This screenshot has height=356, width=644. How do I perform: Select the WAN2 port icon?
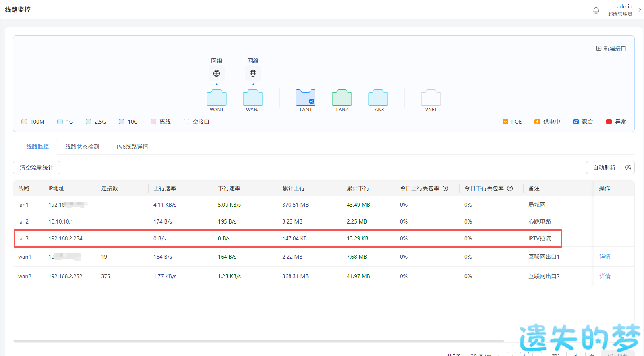click(x=253, y=97)
